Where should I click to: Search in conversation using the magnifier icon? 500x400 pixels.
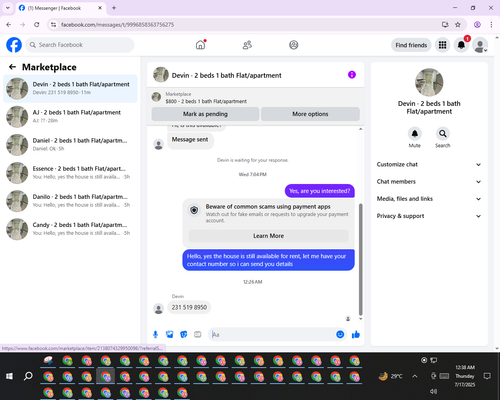coord(443,134)
